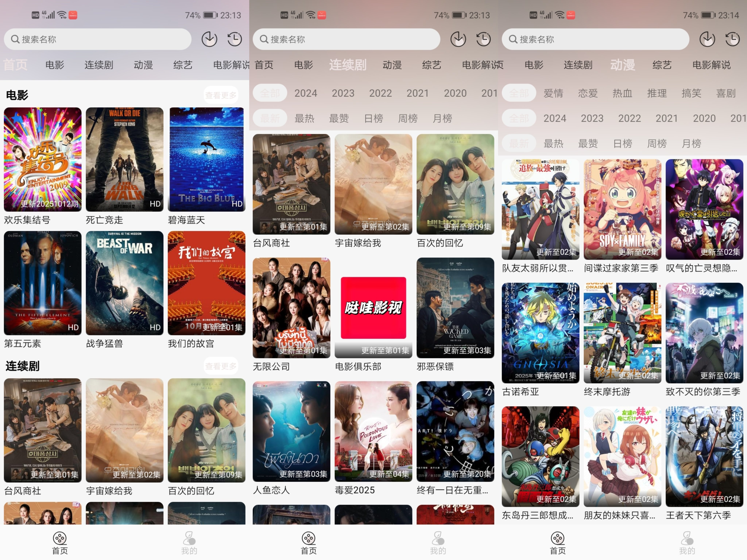
Task: Open downloads icon on the 23:14 screen
Action: (x=707, y=39)
